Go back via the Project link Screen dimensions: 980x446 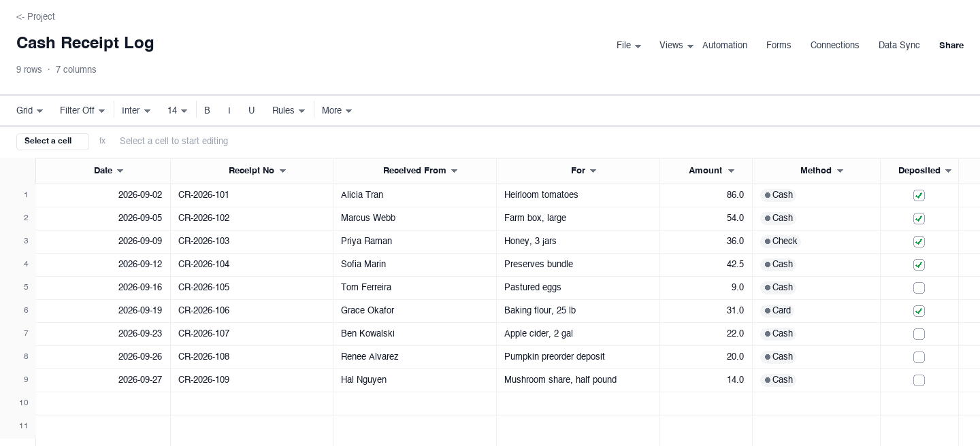35,16
